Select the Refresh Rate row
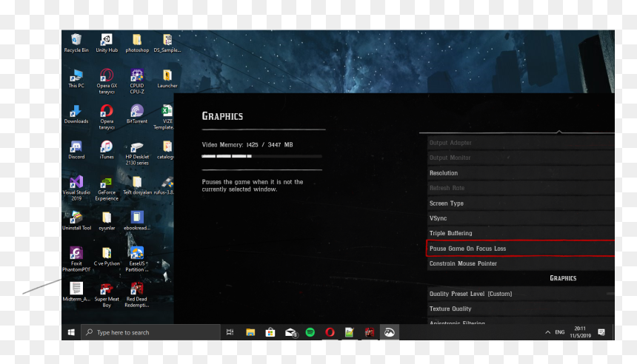Viewport: 637px width, 364px height. click(x=521, y=188)
